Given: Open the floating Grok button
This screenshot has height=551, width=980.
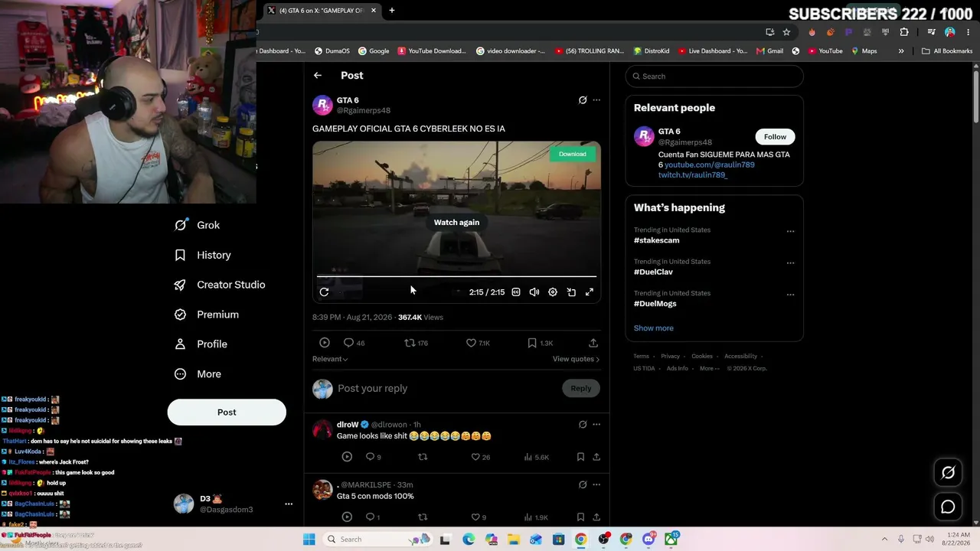Looking at the screenshot, I should tap(948, 473).
